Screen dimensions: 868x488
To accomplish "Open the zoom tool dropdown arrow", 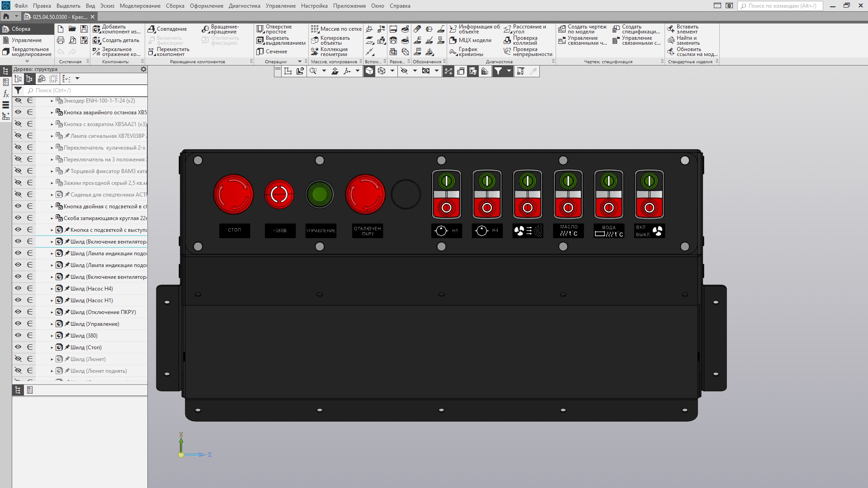I will [x=324, y=71].
